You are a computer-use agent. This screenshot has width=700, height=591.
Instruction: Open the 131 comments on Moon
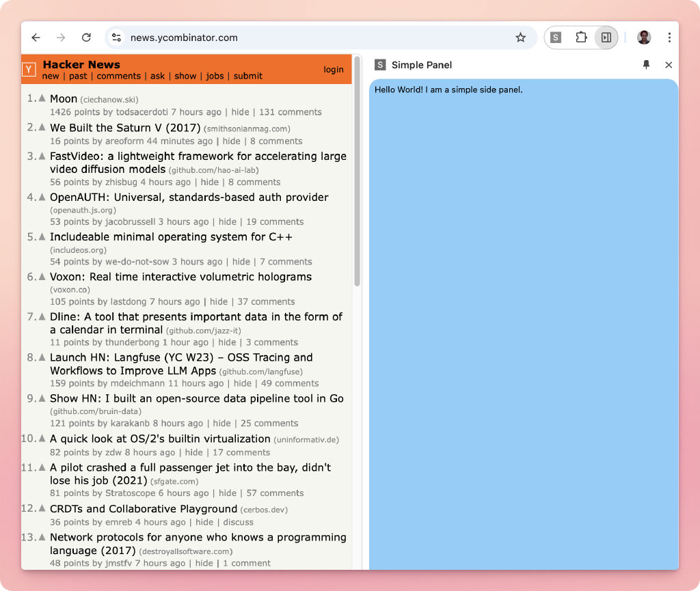point(290,112)
